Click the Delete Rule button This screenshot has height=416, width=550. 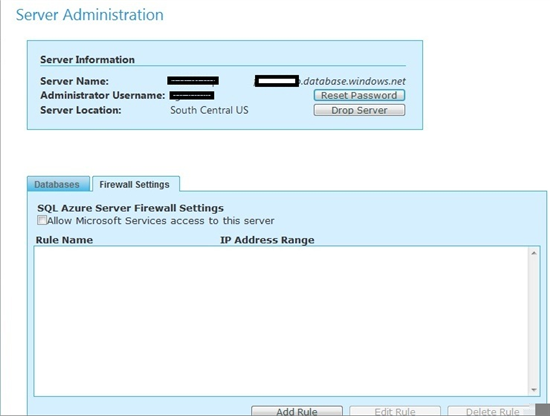492,411
